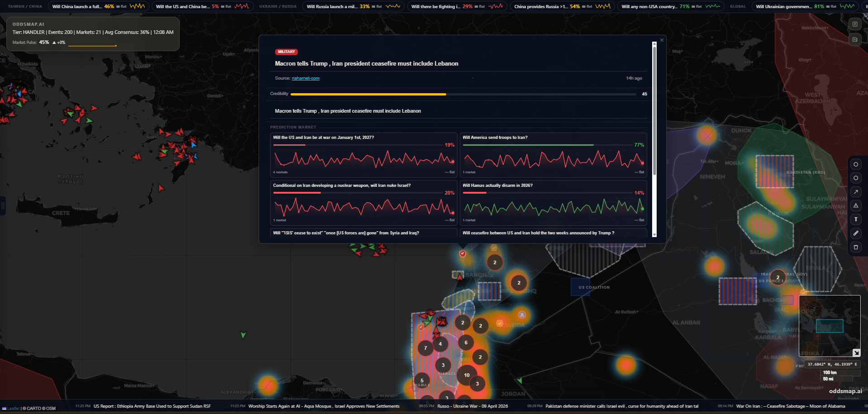Open the top news list panel icon
This screenshot has width=868, height=414.
[854, 24]
